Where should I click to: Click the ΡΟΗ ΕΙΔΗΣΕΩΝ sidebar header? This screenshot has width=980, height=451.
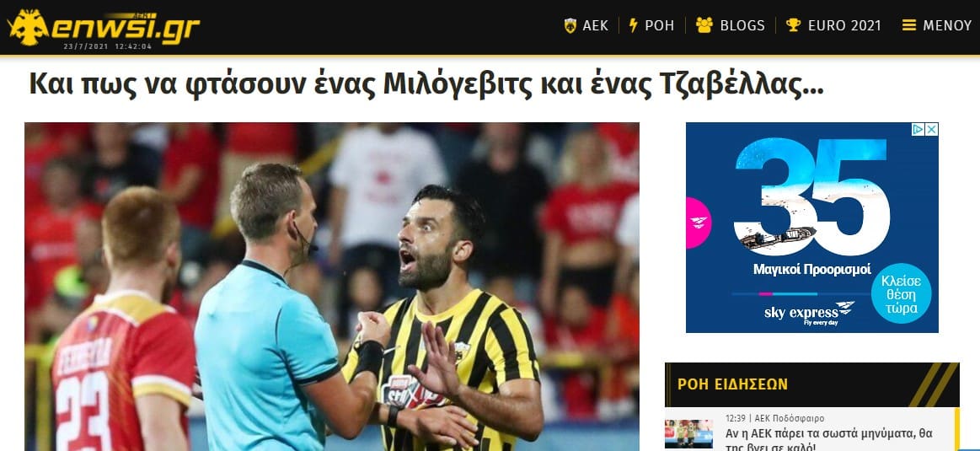point(811,384)
